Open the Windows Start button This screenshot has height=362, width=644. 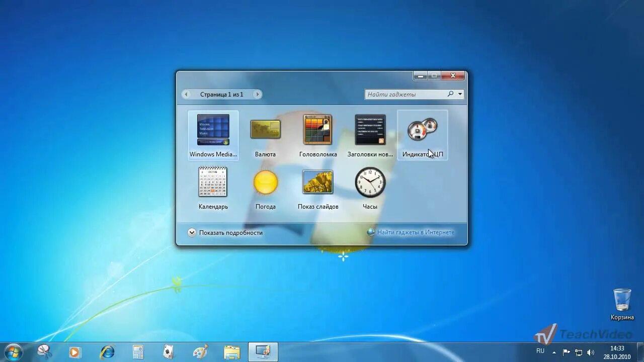click(x=14, y=352)
